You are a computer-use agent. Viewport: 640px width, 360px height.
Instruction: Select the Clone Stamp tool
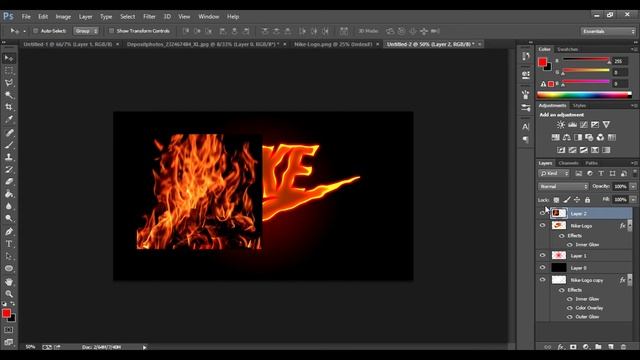9,157
